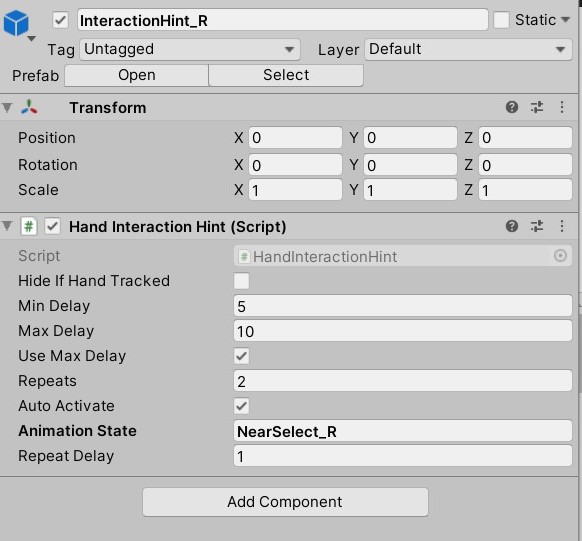Viewport: 582px width, 541px height.
Task: Click the Scale X field
Action: [x=295, y=190]
